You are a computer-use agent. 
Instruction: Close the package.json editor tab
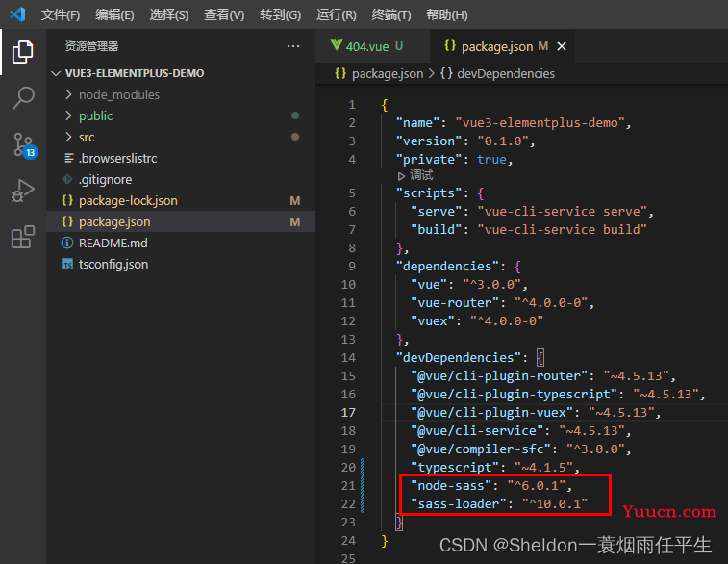(562, 46)
